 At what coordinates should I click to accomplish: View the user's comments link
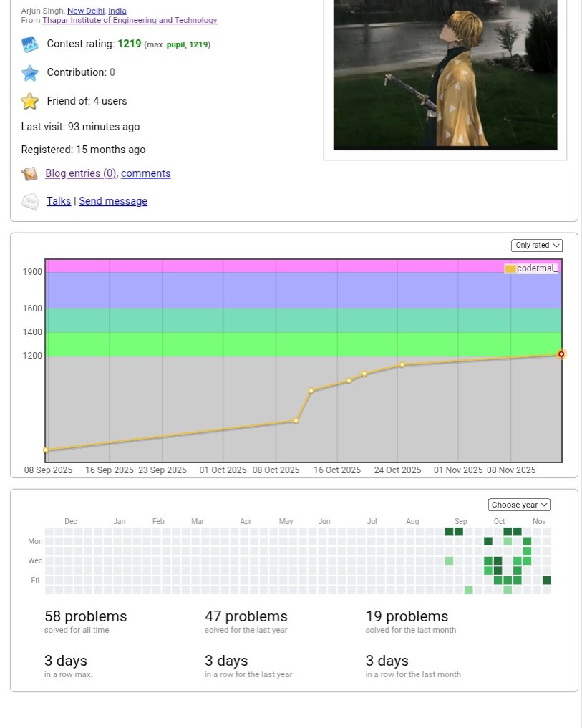point(146,173)
